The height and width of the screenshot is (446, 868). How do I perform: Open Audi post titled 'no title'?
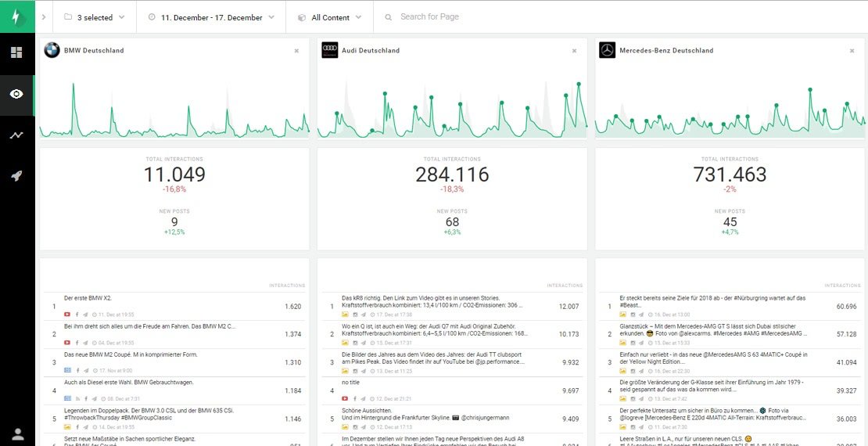click(350, 383)
